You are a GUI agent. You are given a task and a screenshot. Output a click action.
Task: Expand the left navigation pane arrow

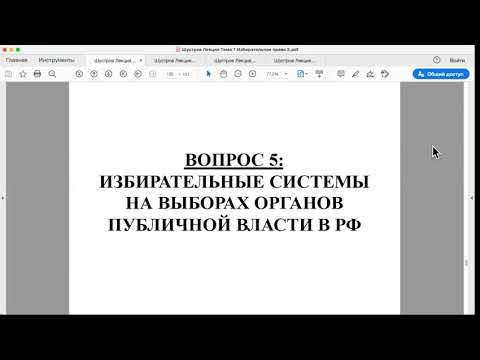(x=3, y=198)
